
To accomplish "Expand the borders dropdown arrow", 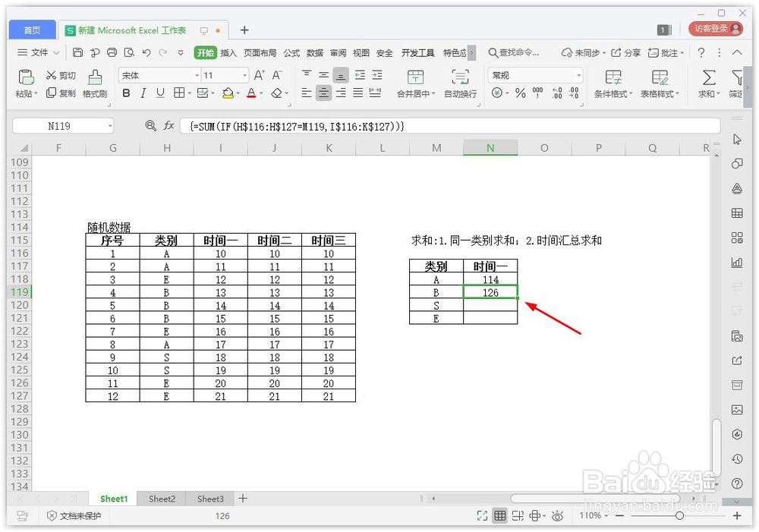I will tap(190, 93).
